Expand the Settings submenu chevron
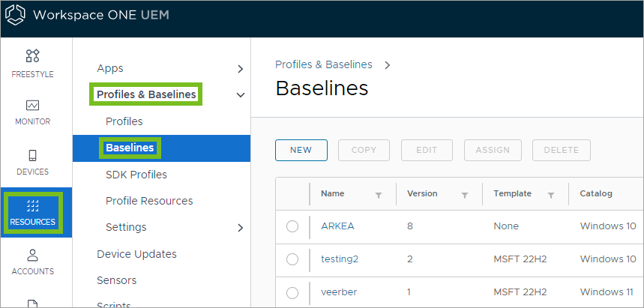Screen dimensions: 644x308 pos(241,228)
